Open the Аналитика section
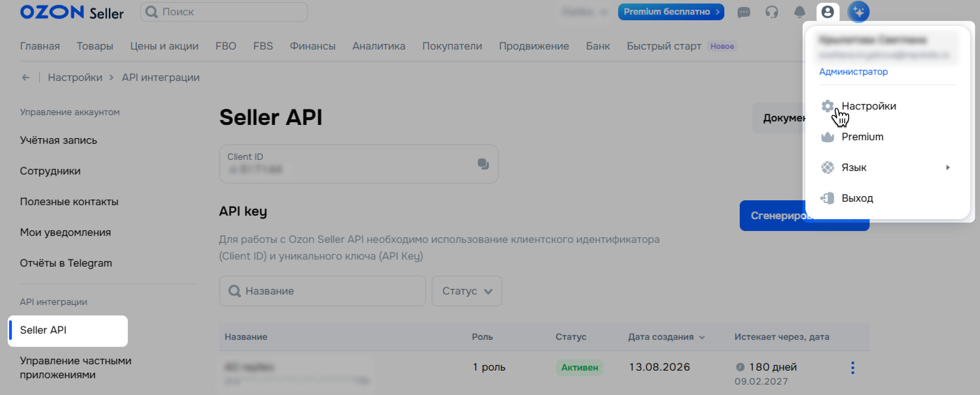This screenshot has height=395, width=980. tap(379, 46)
